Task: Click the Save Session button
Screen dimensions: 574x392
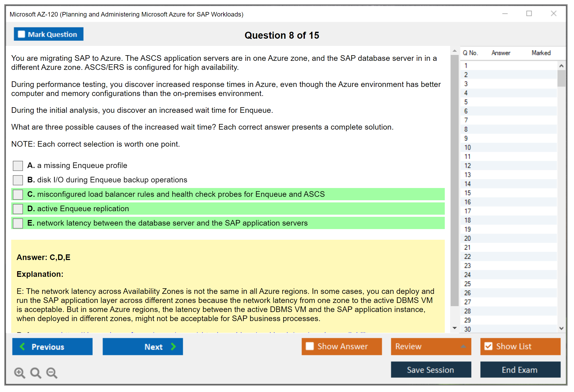Action: click(x=431, y=370)
